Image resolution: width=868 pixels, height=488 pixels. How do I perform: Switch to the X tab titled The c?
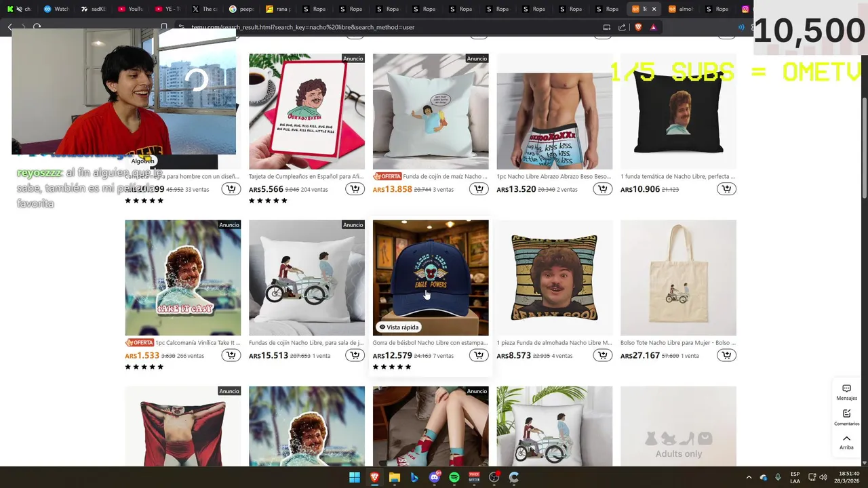pos(203,9)
